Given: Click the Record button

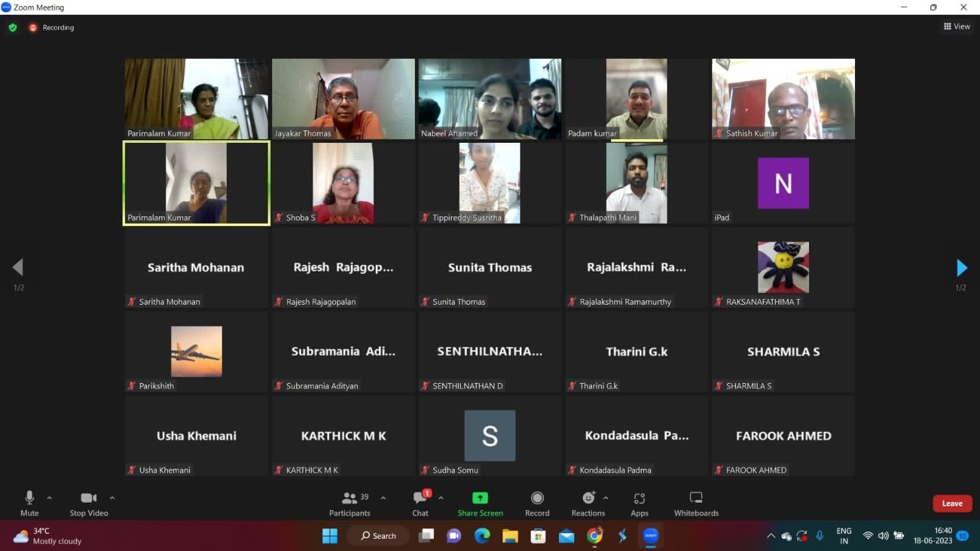Looking at the screenshot, I should click(537, 503).
